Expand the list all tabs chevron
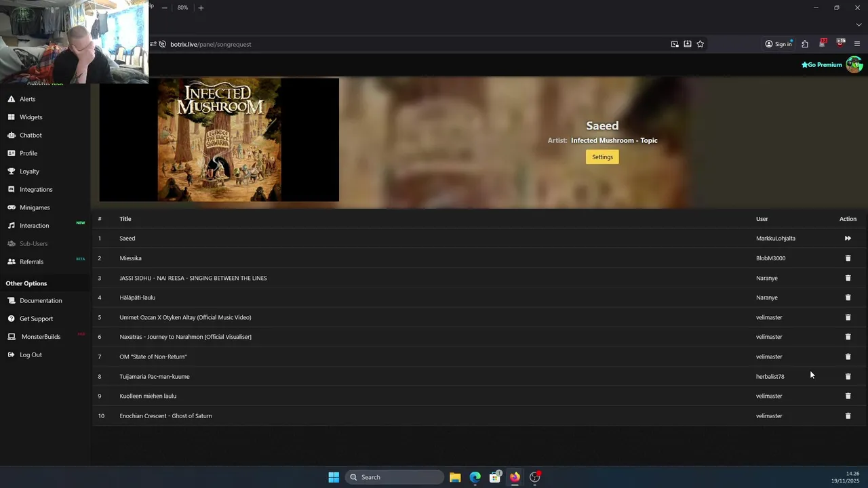868x488 pixels. (859, 25)
